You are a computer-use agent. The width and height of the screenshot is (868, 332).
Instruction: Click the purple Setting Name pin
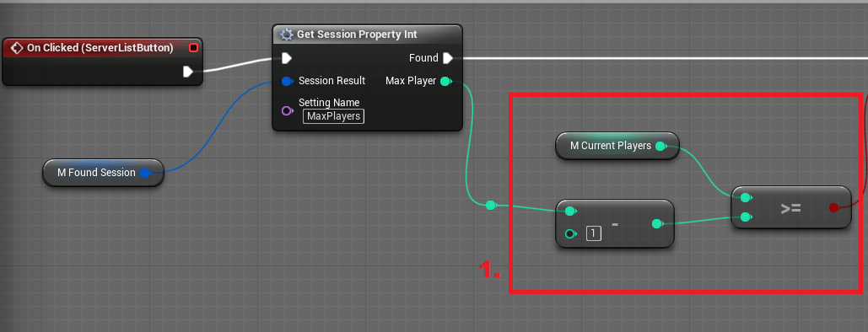[x=287, y=110]
